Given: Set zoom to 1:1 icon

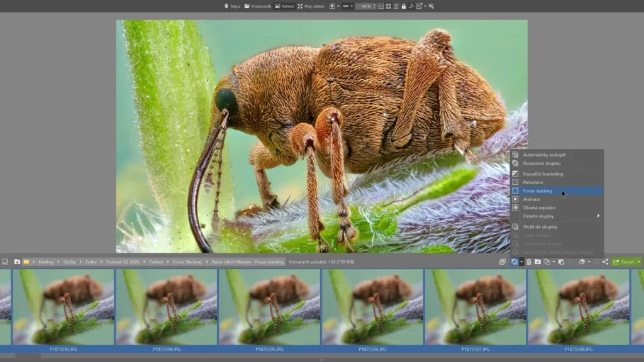Looking at the screenshot, I should 380,6.
